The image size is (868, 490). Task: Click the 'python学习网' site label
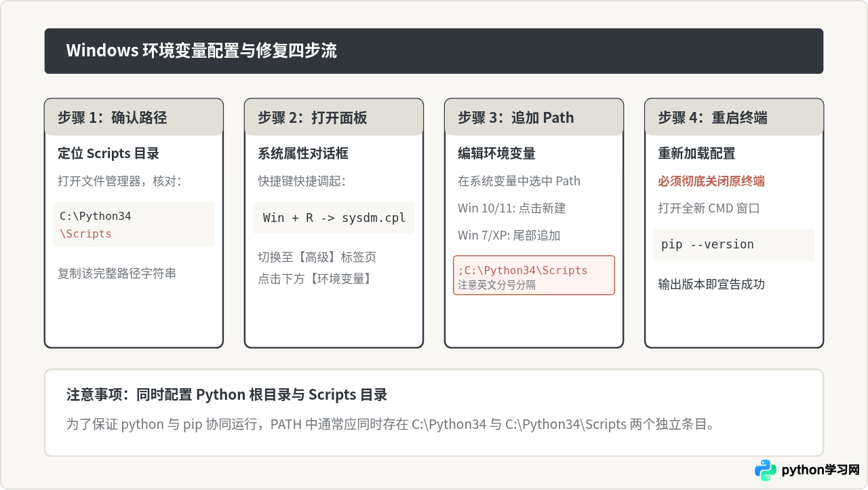(x=820, y=470)
